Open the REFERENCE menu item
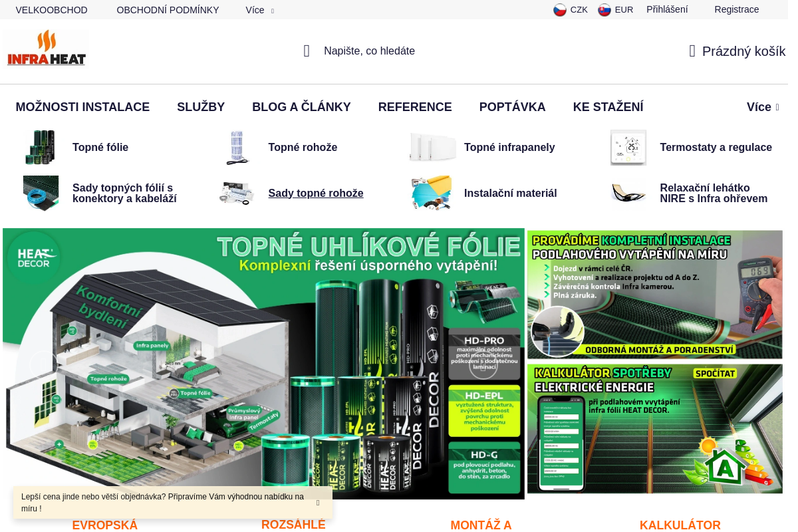The height and width of the screenshot is (532, 798). [415, 106]
